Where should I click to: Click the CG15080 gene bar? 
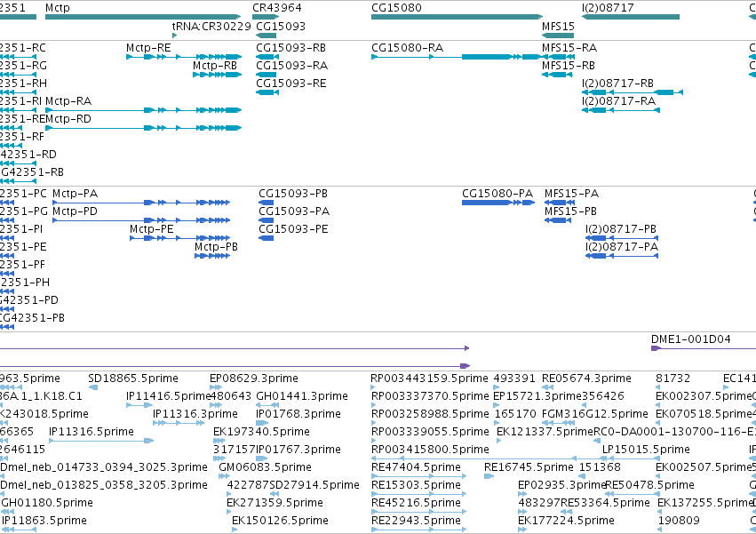(x=457, y=17)
